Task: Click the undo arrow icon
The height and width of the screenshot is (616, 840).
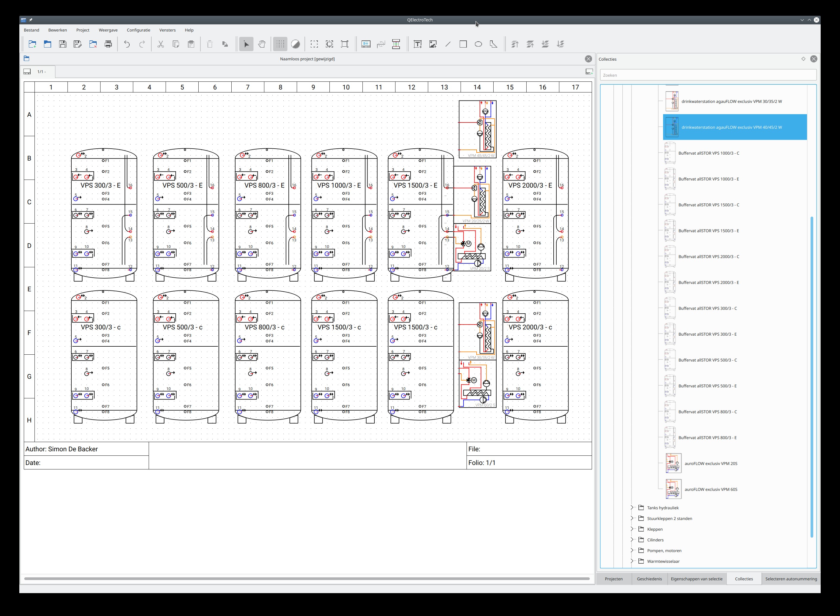Action: pyautogui.click(x=127, y=44)
